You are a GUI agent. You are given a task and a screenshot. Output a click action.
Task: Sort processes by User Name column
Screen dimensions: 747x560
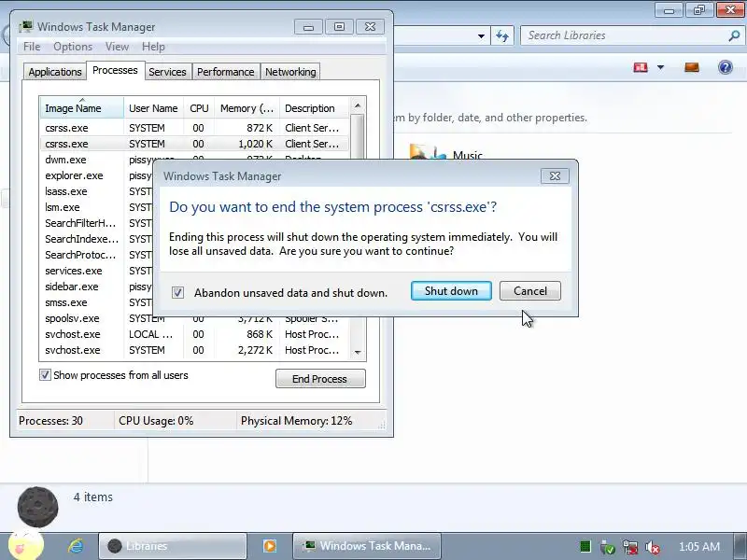click(x=153, y=108)
